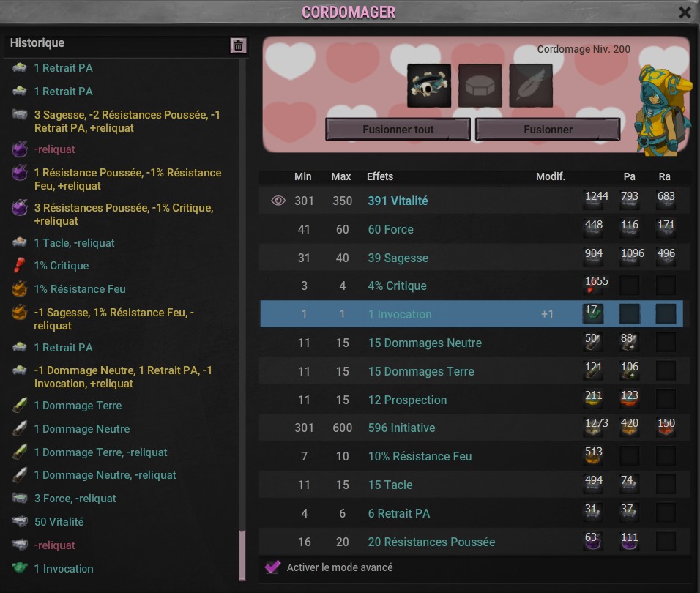This screenshot has height=593, width=700.
Task: Select the 10% Résistance Feu effect
Action: (x=420, y=456)
